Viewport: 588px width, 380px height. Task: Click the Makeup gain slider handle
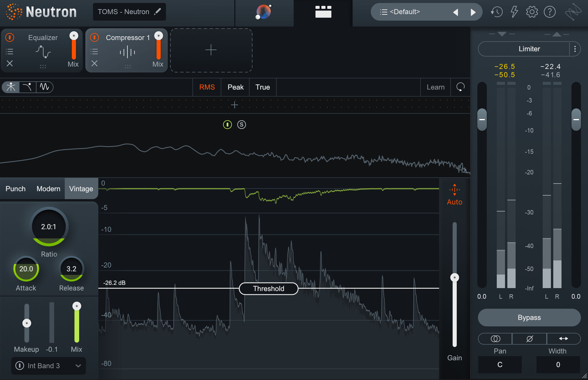coord(27,323)
